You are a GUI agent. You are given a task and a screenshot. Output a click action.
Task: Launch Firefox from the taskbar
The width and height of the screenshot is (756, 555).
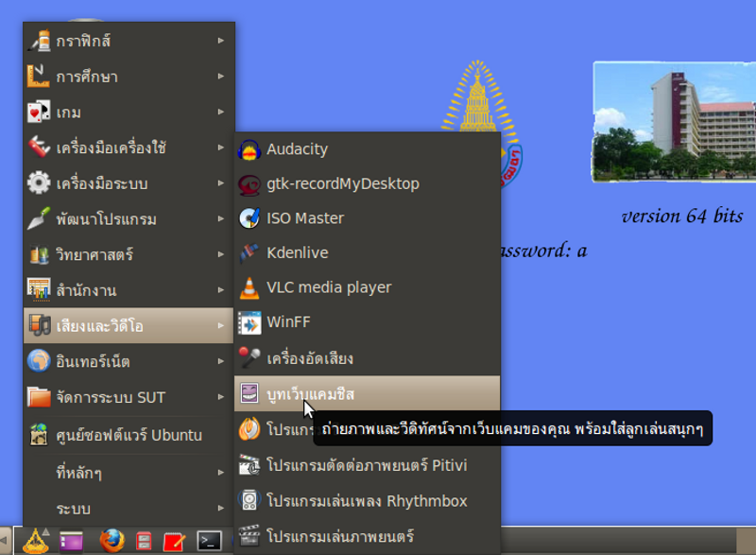coord(112,541)
